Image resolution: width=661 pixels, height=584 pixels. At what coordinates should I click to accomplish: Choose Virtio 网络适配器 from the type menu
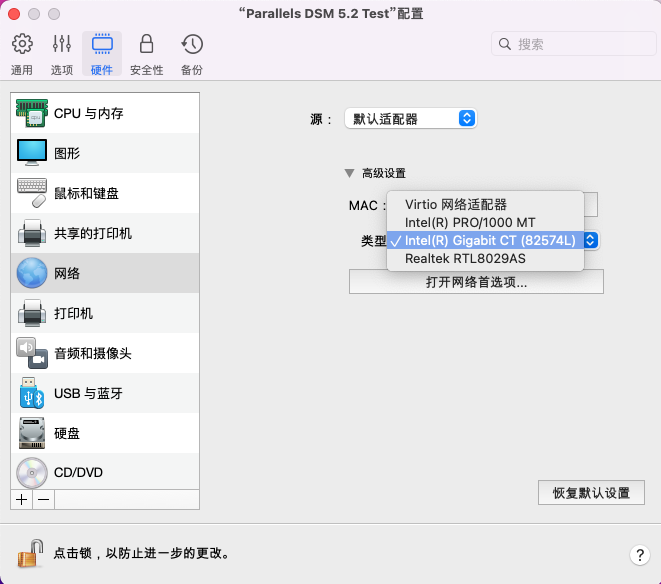click(x=485, y=205)
